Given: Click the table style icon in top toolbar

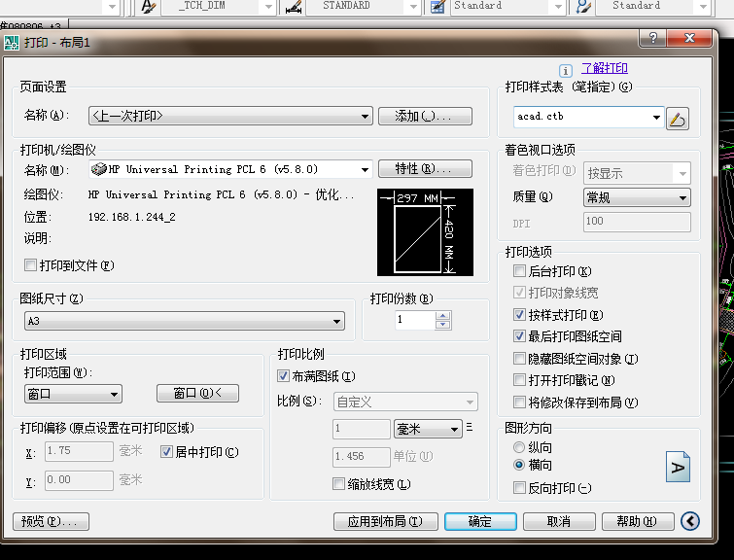Looking at the screenshot, I should pos(437,7).
